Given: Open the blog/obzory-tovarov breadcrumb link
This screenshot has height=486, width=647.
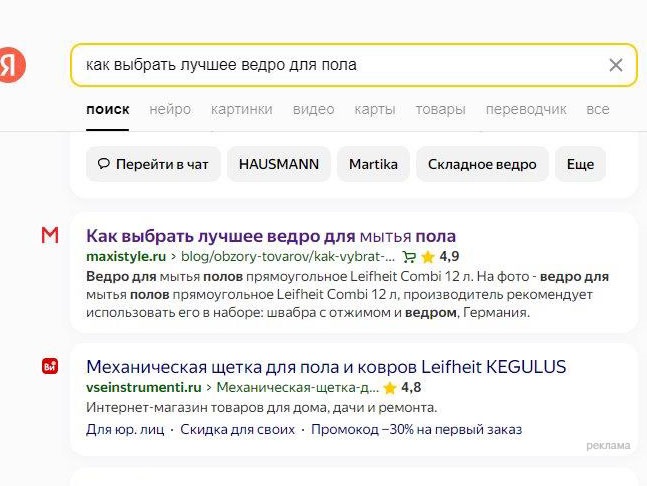Looking at the screenshot, I should [288, 257].
